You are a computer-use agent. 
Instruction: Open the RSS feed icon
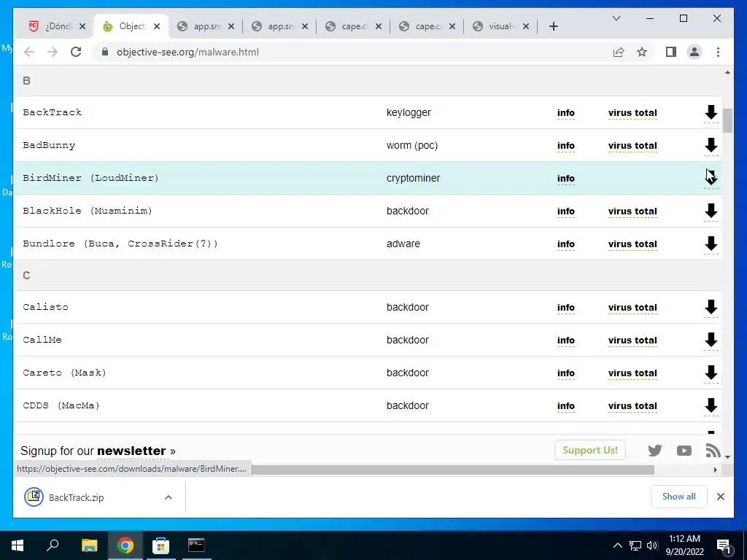713,450
